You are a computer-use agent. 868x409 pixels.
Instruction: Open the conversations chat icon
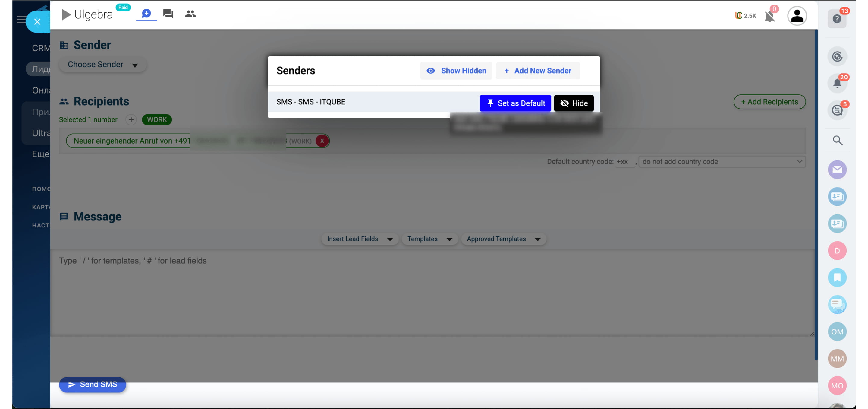168,14
